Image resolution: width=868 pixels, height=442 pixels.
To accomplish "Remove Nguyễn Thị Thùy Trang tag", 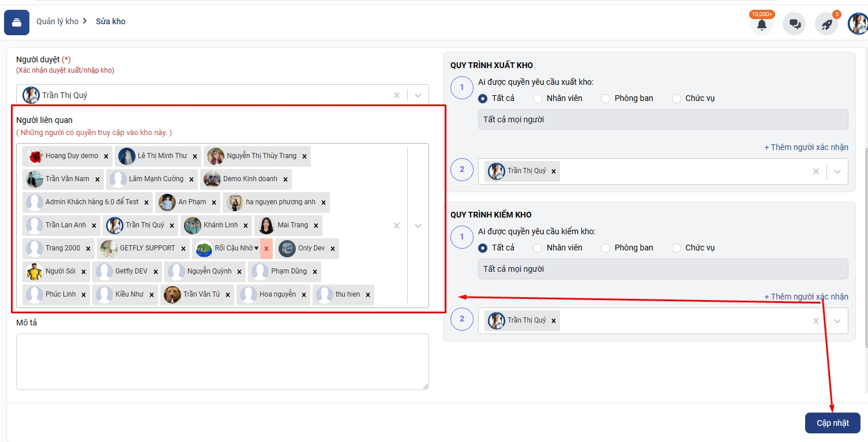I will (x=305, y=156).
